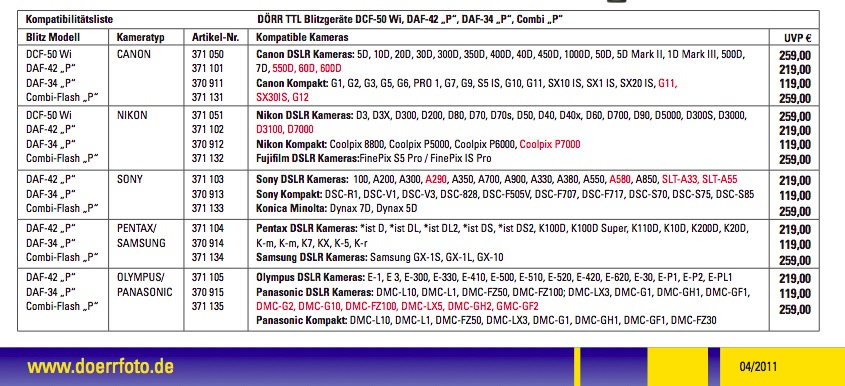Click the red 'SX30IS, G12' Canon compact models
The height and width of the screenshot is (386, 845).
(x=282, y=98)
